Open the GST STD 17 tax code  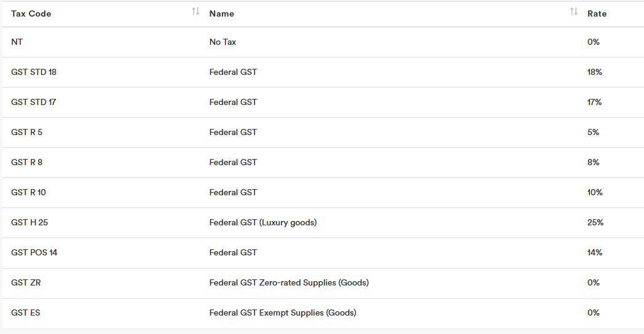[x=34, y=103]
